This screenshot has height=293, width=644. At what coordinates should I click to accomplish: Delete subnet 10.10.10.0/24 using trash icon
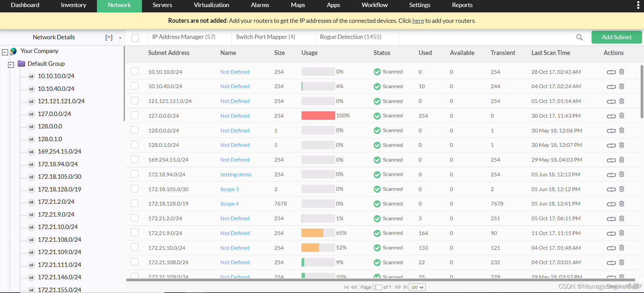[x=622, y=72]
